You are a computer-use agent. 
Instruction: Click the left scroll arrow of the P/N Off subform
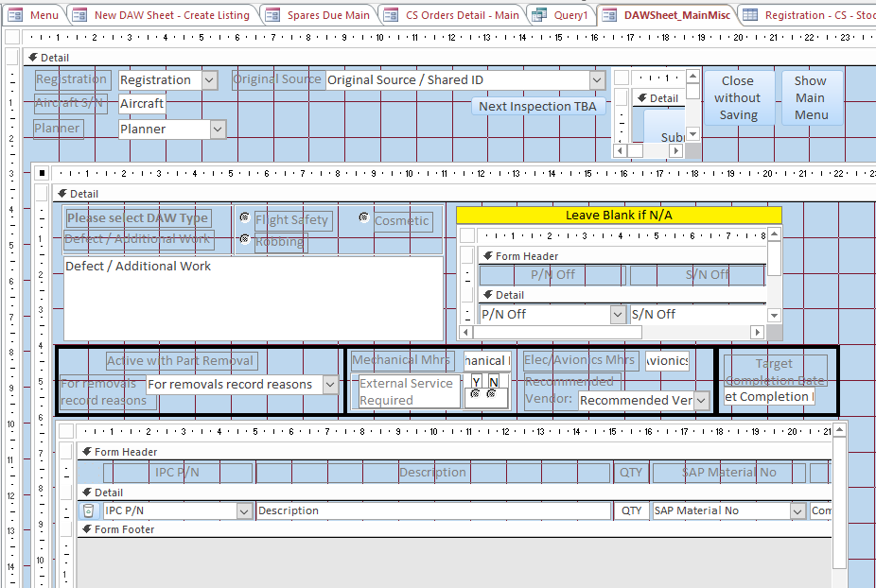pos(464,332)
